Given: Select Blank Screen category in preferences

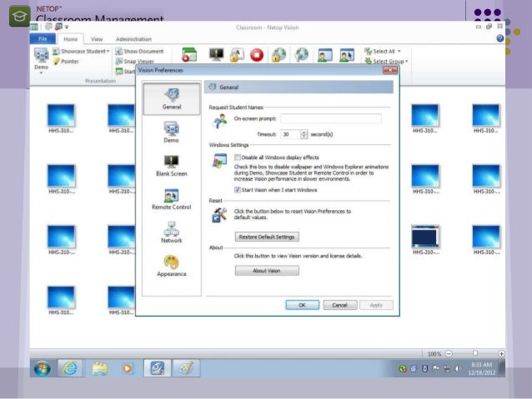Looking at the screenshot, I should coord(171,166).
